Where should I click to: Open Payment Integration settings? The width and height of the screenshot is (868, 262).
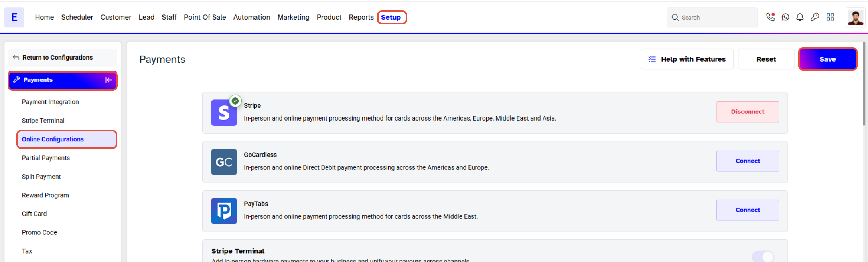tap(50, 102)
